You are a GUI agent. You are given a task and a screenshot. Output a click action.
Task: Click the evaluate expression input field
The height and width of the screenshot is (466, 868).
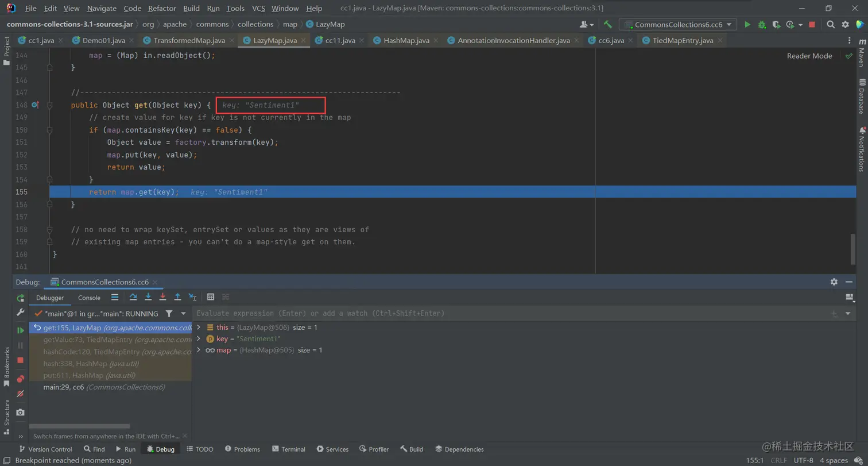511,313
